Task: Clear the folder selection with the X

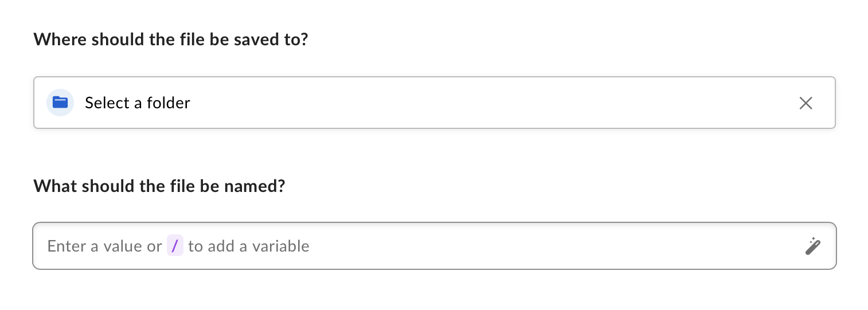Action: pos(806,103)
